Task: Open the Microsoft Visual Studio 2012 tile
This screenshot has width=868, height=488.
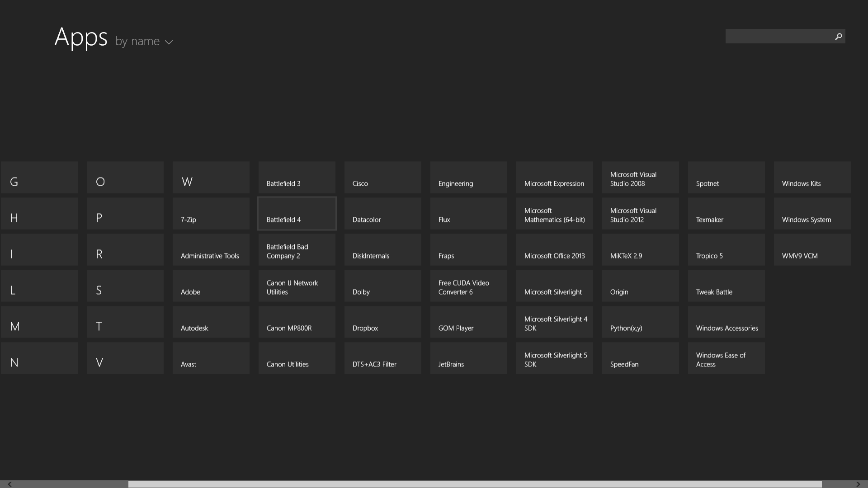Action: pyautogui.click(x=641, y=214)
